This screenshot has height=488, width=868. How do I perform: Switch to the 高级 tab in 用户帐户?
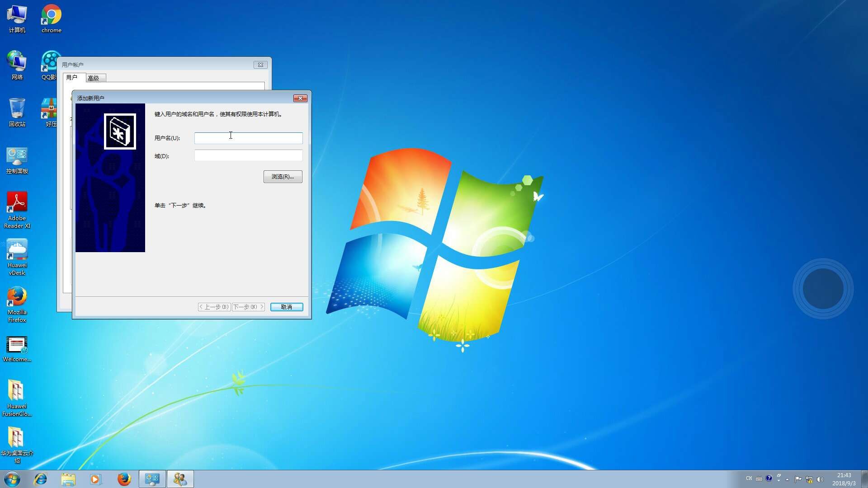(x=95, y=78)
